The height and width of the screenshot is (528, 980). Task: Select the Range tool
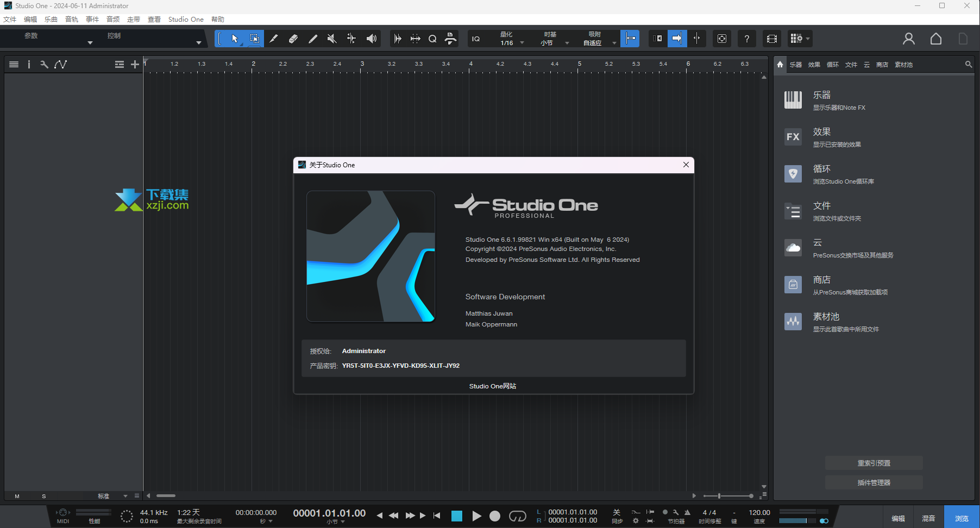click(x=254, y=39)
